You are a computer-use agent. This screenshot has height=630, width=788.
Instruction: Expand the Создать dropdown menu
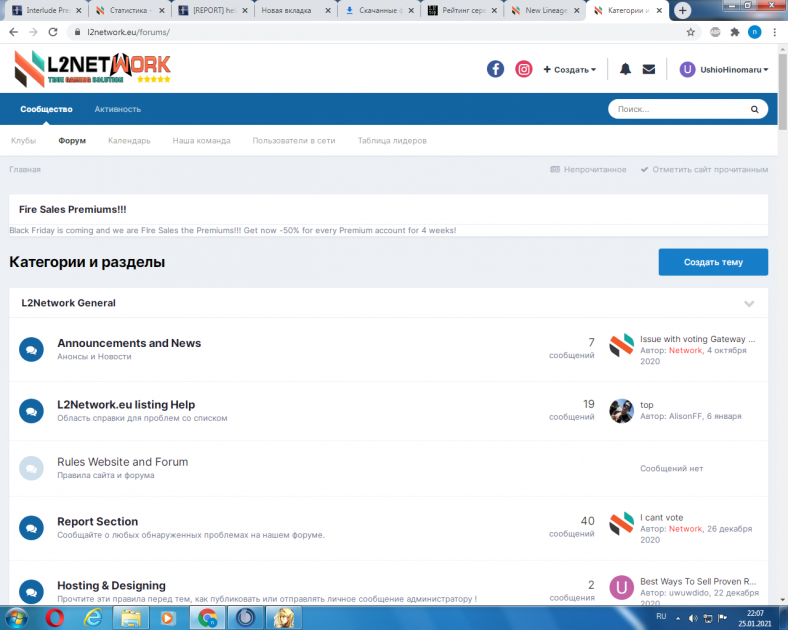click(570, 69)
